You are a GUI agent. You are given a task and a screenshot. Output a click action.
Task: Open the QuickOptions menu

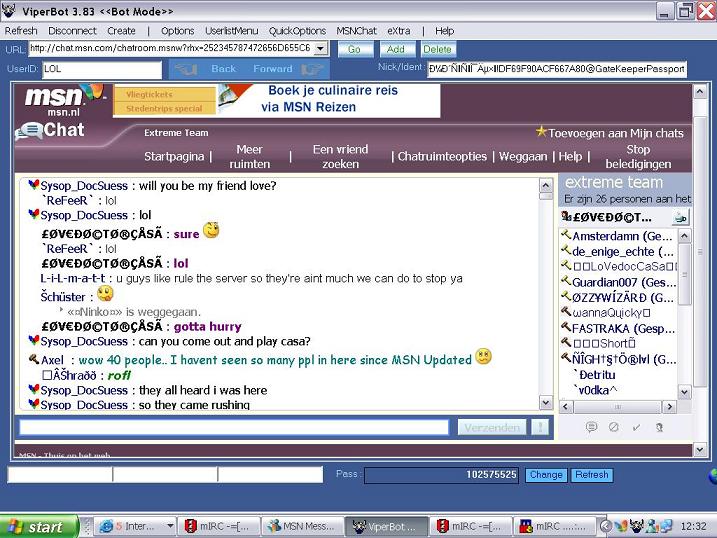[x=297, y=31]
